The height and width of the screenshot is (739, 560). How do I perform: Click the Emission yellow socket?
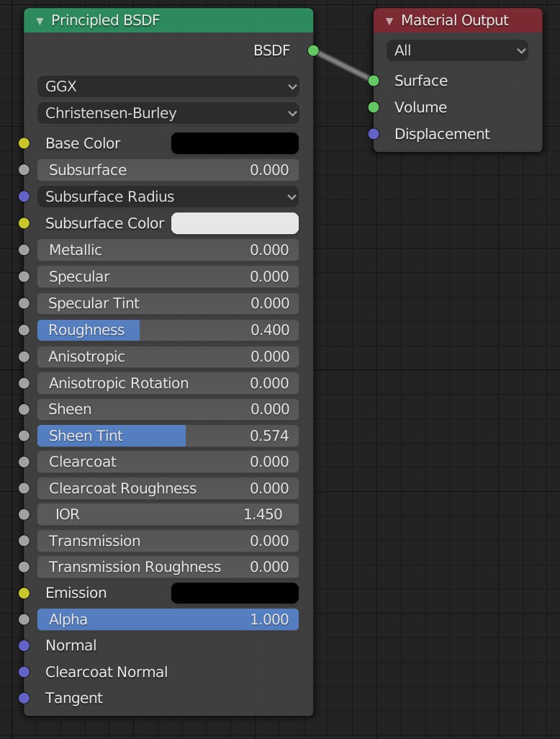pos(24,593)
